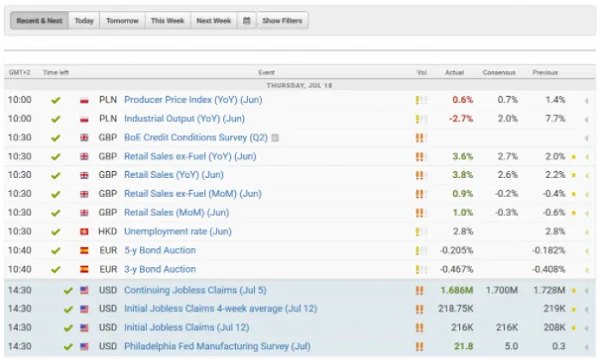Image resolution: width=600 pixels, height=360 pixels.
Task: Expand the Retail Sales ex-Fuel (MoM) row arrow
Action: pyautogui.click(x=586, y=194)
